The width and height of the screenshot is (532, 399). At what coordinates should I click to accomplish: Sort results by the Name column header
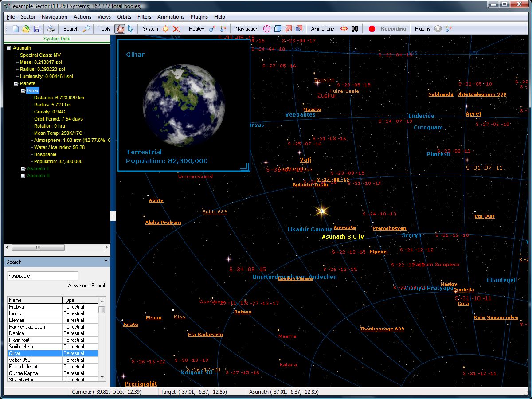click(35, 300)
